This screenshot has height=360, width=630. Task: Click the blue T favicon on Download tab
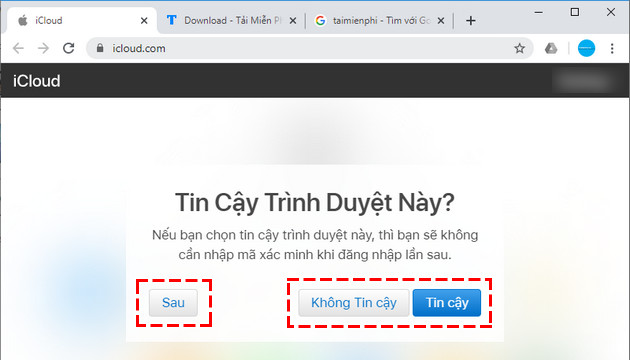[172, 20]
